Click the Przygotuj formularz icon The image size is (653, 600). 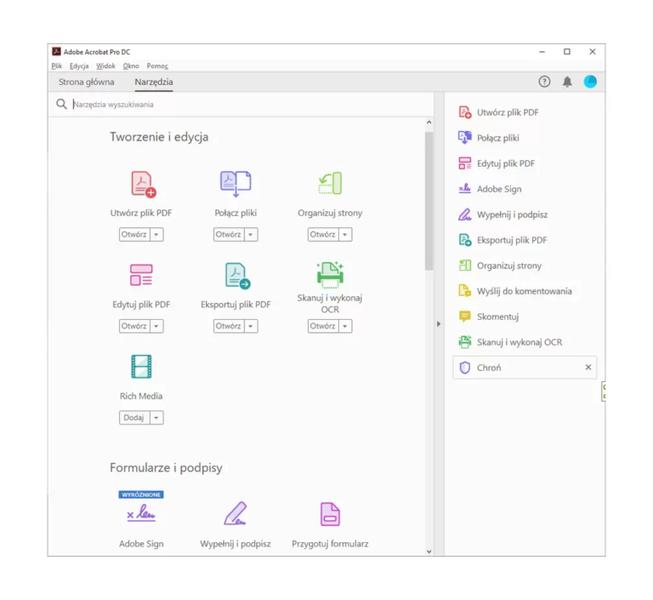330,514
